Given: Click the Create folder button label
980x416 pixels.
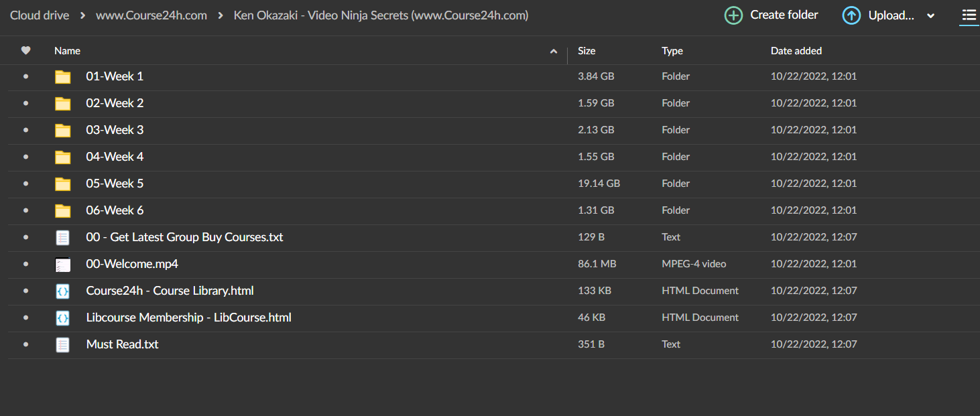Looking at the screenshot, I should (x=784, y=15).
